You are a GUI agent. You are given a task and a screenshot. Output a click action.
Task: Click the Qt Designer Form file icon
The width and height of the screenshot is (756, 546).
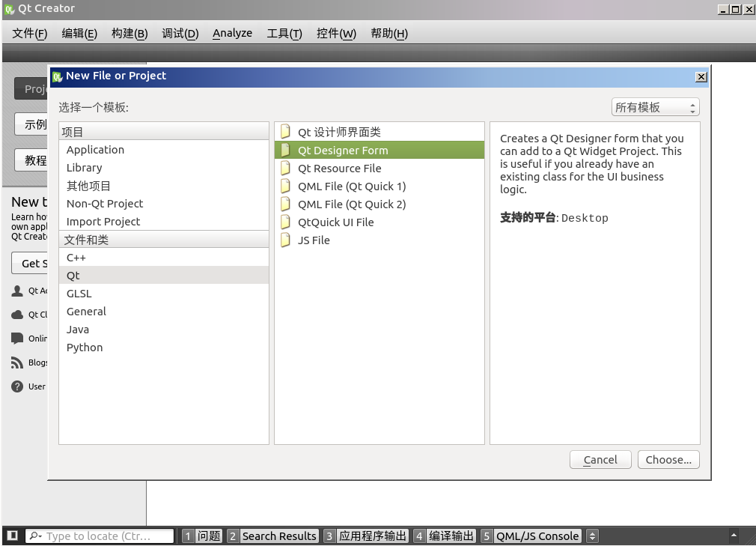tap(285, 150)
